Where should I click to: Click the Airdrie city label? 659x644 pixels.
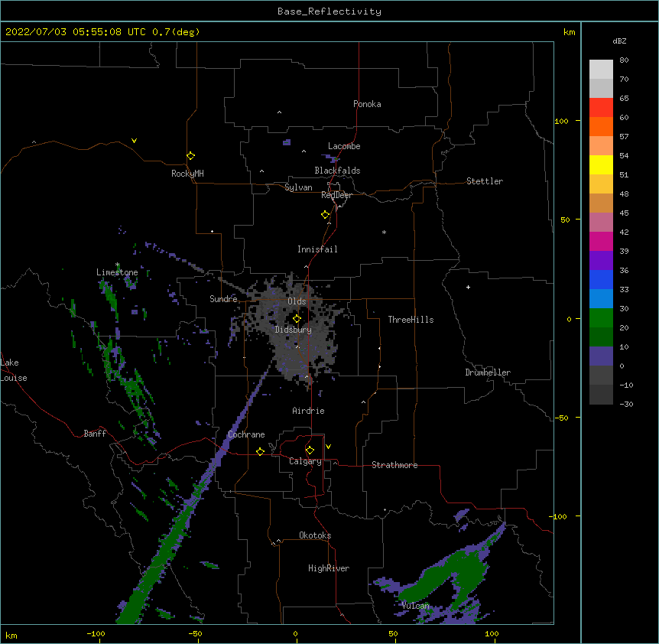coord(308,411)
